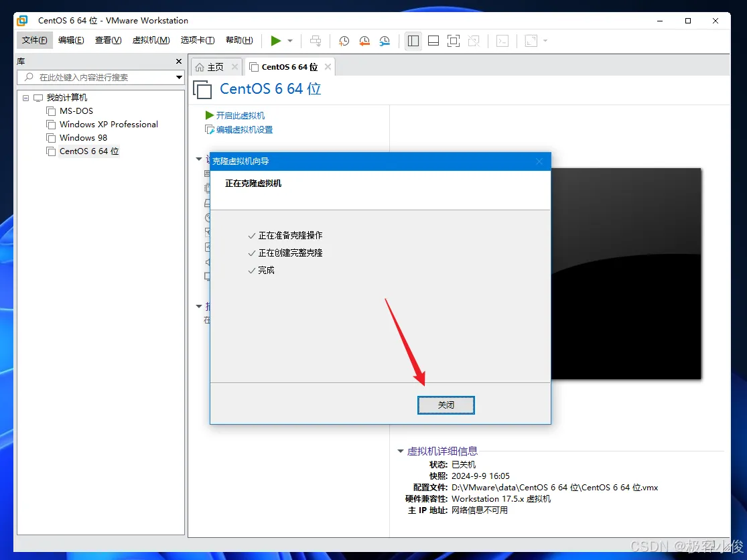Image resolution: width=747 pixels, height=560 pixels.
Task: Click the large VM icon beside CentOS title
Action: 202,89
